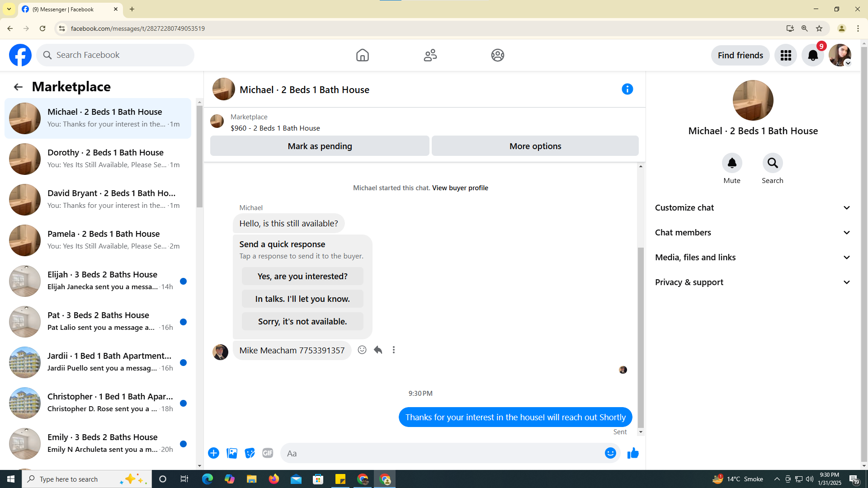
Task: Click the chat messages scrollbar thumb
Action: click(641, 338)
